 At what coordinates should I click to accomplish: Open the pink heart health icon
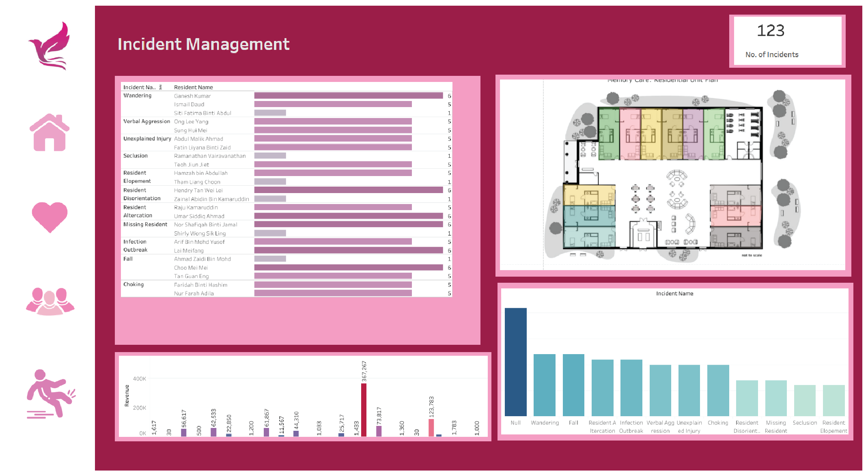pyautogui.click(x=50, y=217)
